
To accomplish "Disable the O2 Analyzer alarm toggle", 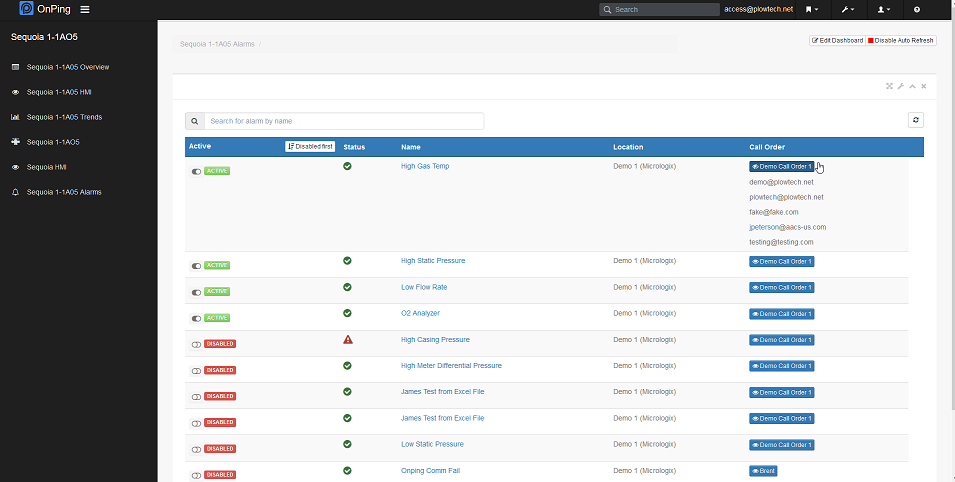I will pyautogui.click(x=196, y=318).
